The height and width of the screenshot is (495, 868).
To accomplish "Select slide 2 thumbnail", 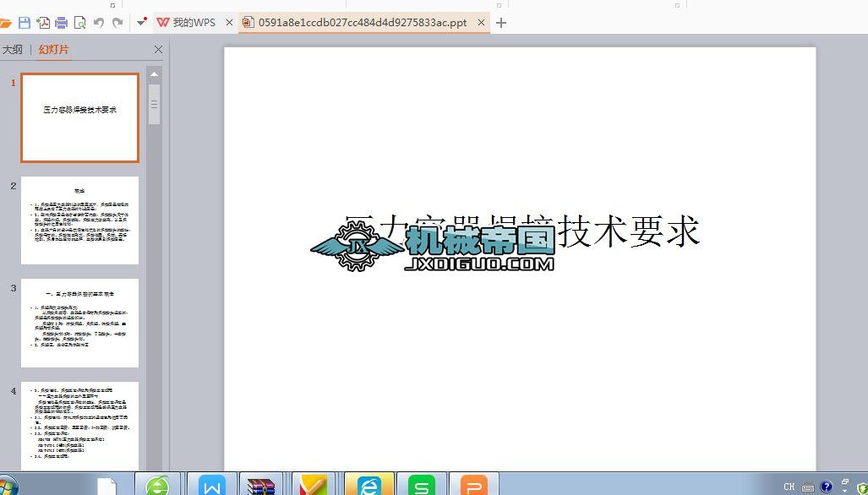I will (x=79, y=220).
